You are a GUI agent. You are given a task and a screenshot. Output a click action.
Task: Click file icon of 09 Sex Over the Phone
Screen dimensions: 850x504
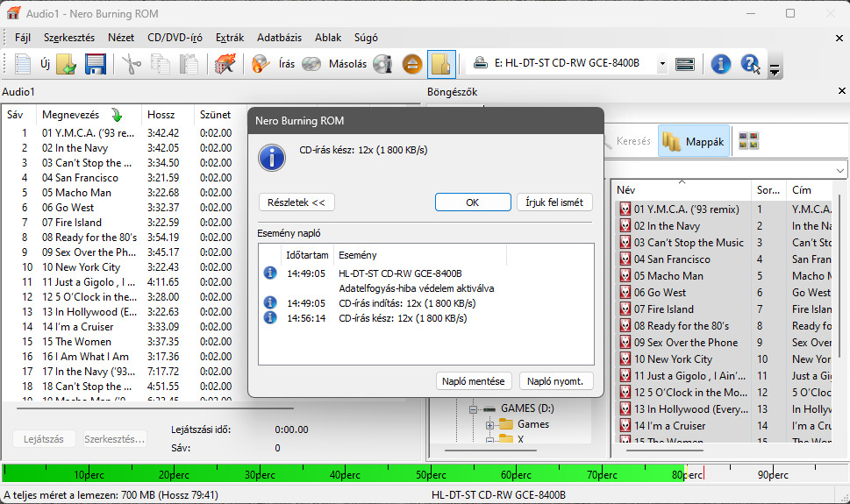[x=625, y=343]
